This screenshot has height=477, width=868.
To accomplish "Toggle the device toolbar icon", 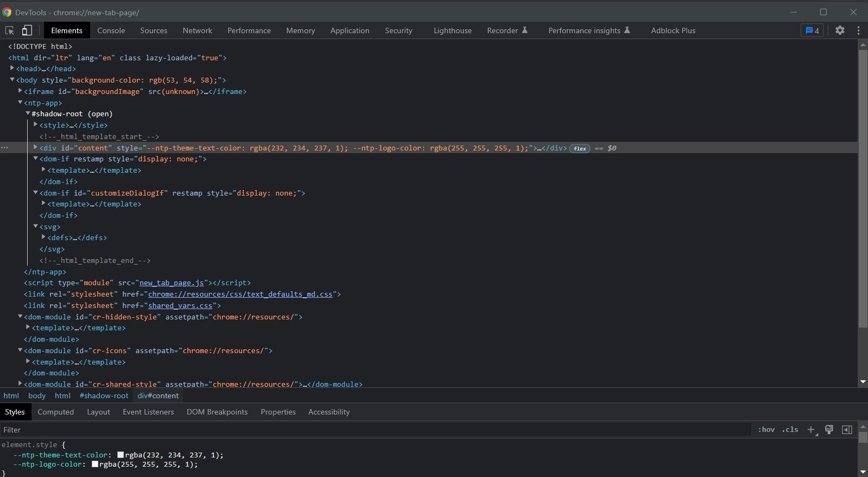I will [27, 30].
